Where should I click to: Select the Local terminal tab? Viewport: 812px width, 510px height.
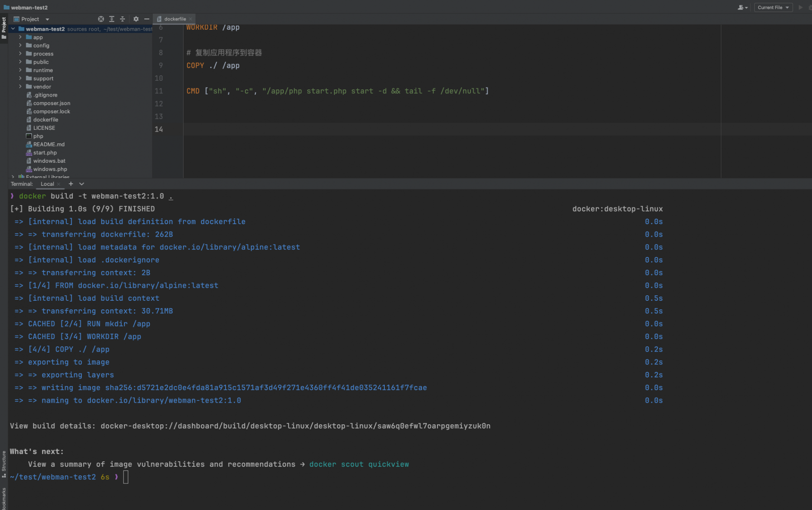47,184
